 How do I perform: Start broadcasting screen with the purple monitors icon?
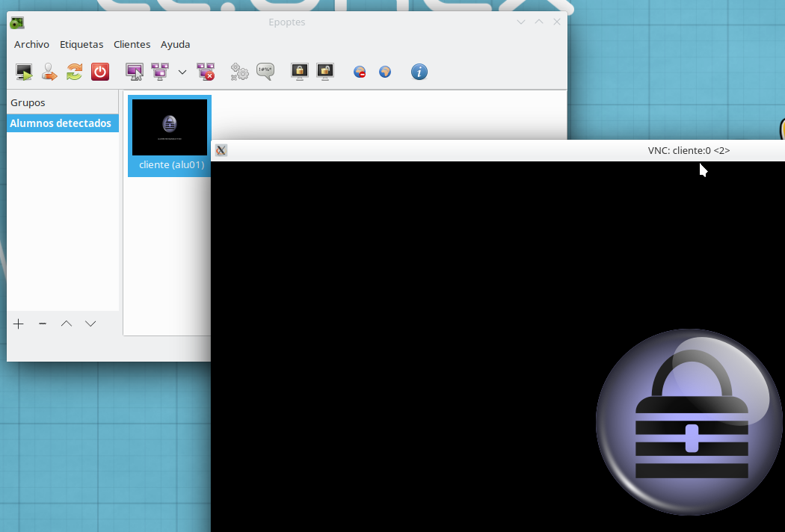click(160, 72)
